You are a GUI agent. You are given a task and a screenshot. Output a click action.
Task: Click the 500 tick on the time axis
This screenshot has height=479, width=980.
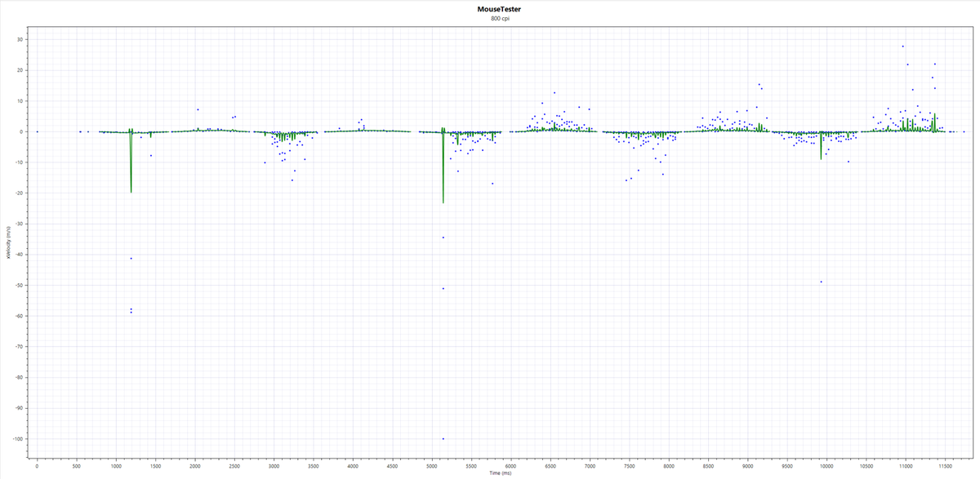point(77,465)
